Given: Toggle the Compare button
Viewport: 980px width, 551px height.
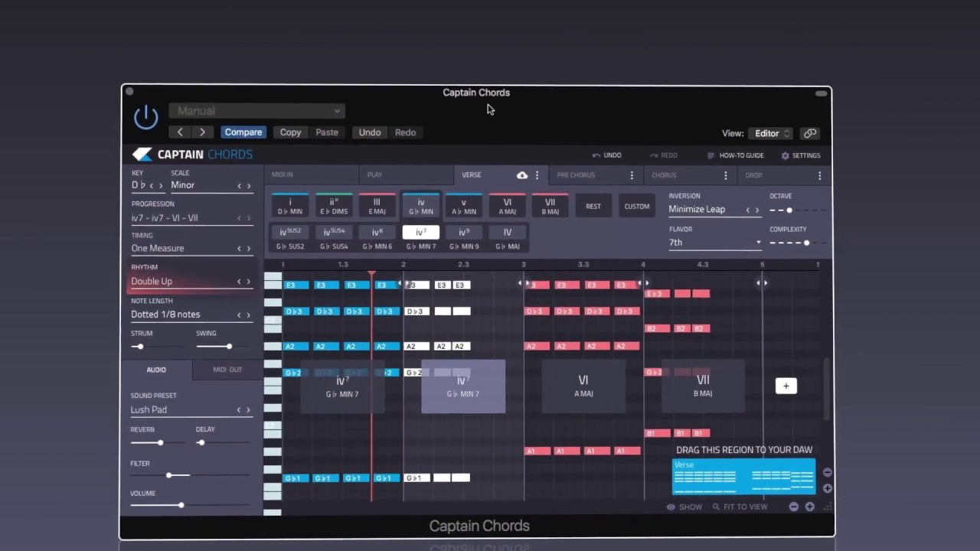Looking at the screenshot, I should point(243,132).
